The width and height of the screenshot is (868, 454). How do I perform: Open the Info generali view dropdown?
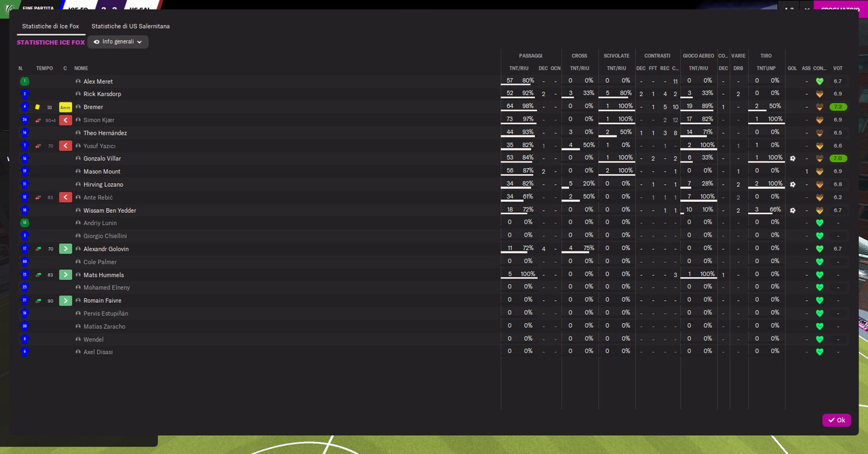118,42
